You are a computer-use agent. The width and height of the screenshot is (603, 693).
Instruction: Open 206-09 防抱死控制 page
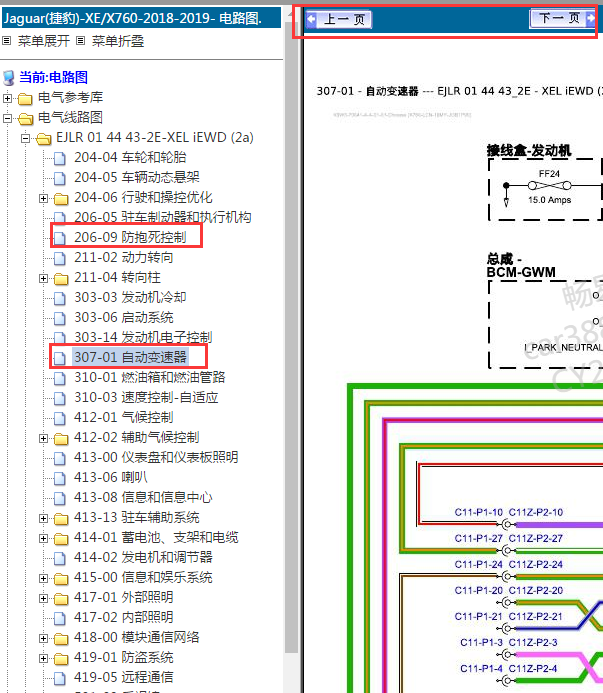tap(130, 237)
